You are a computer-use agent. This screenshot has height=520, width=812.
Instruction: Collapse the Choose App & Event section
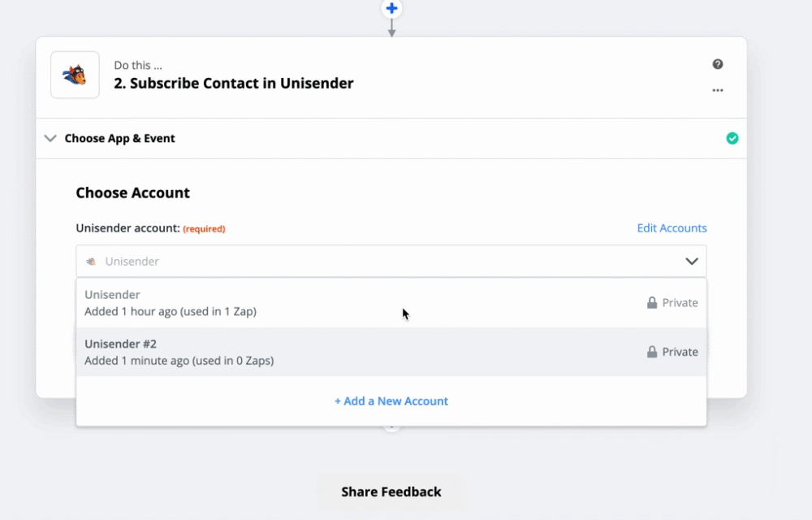click(50, 138)
